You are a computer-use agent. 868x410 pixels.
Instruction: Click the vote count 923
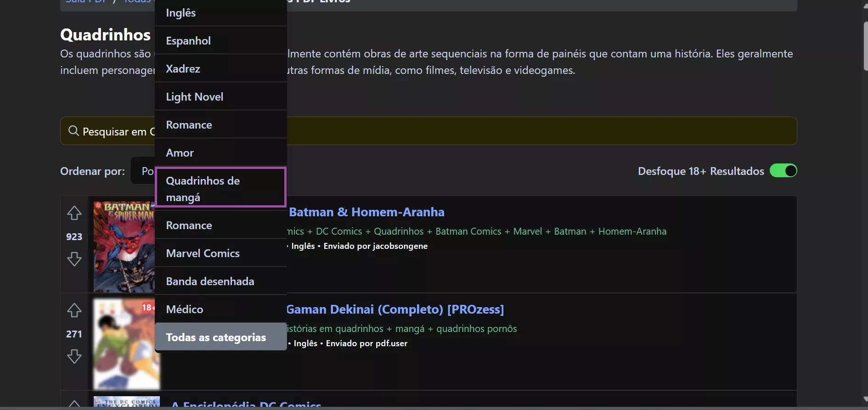74,237
